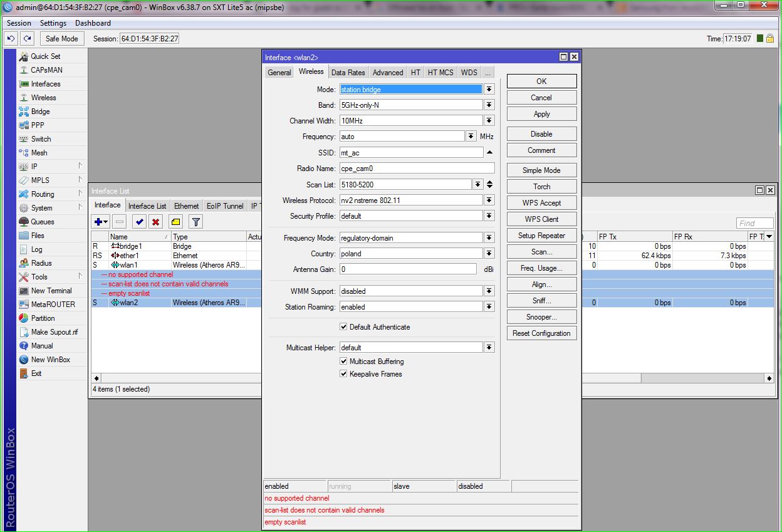Click the blue plus add interface icon
Image resolution: width=782 pixels, height=532 pixels.
(x=98, y=222)
